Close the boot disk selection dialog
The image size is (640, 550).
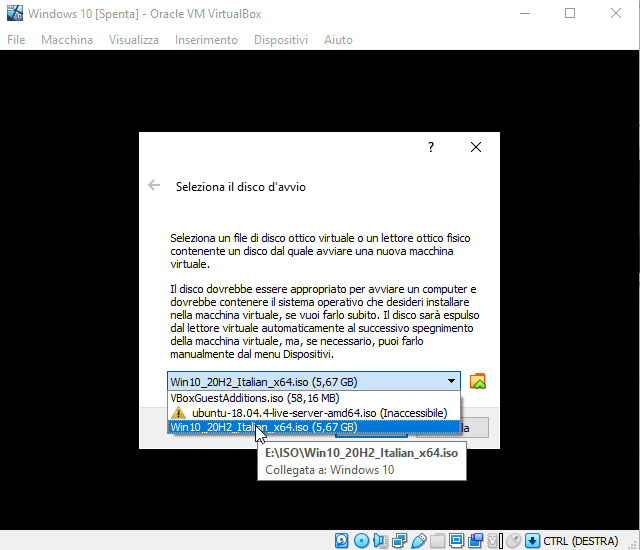point(476,147)
